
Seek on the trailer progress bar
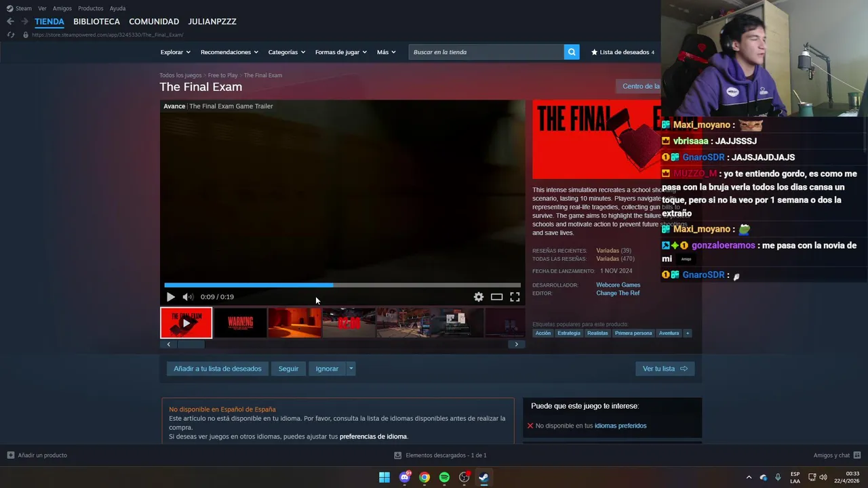click(342, 285)
